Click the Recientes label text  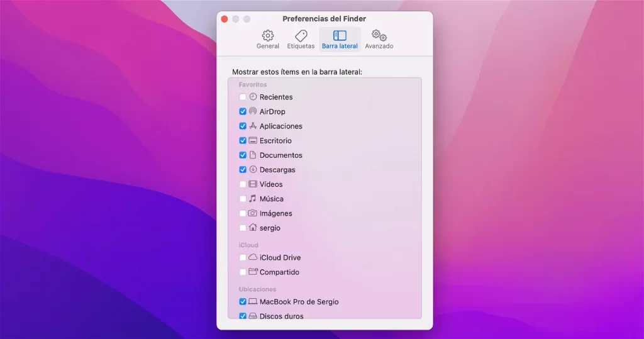pos(276,97)
